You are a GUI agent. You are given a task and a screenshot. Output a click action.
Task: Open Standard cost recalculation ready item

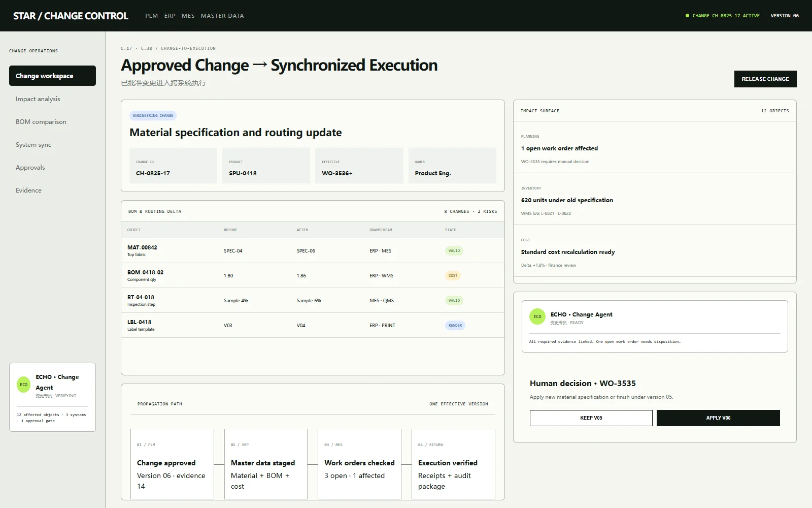655,251
